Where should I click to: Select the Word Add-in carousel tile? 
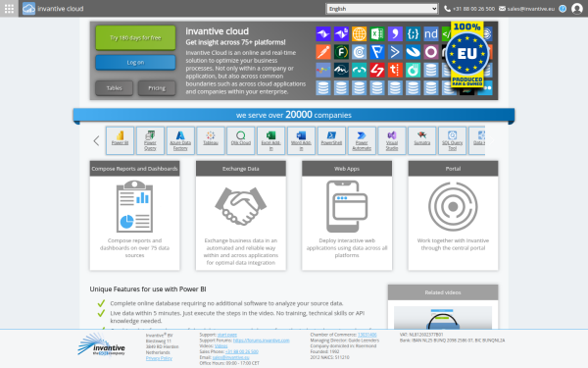301,140
